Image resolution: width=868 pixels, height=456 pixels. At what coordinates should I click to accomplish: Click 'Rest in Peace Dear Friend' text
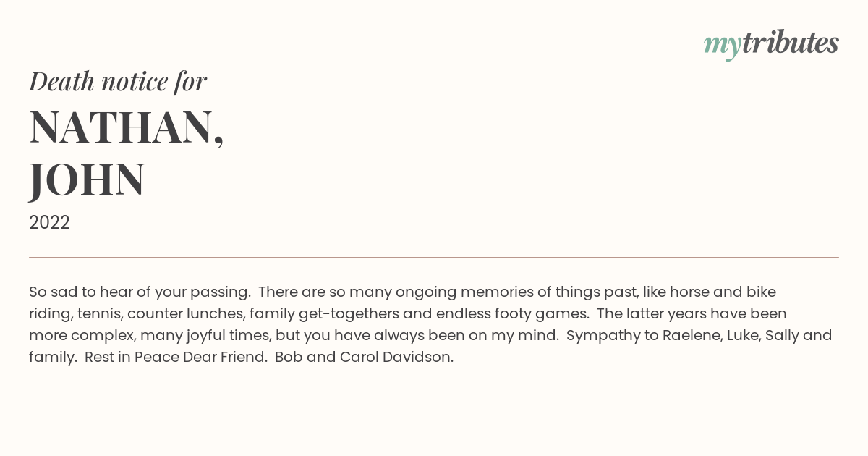[x=175, y=358]
